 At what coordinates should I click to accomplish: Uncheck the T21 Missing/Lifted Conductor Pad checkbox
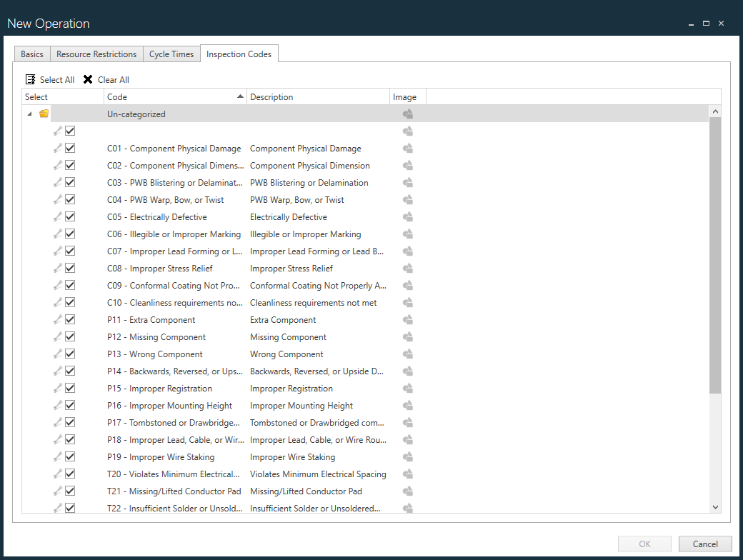[69, 491]
